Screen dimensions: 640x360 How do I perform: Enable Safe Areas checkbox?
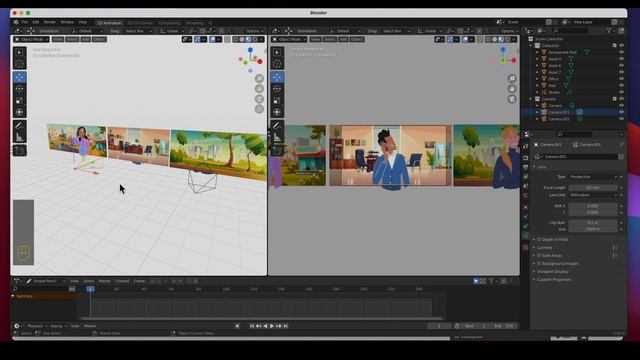539,256
